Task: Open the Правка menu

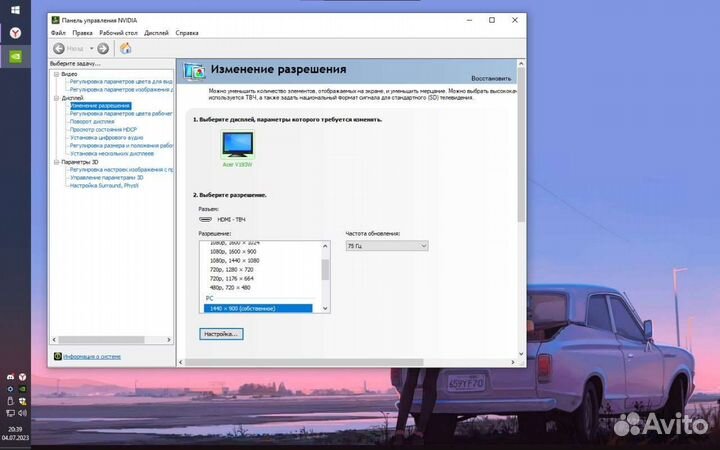Action: pos(82,33)
